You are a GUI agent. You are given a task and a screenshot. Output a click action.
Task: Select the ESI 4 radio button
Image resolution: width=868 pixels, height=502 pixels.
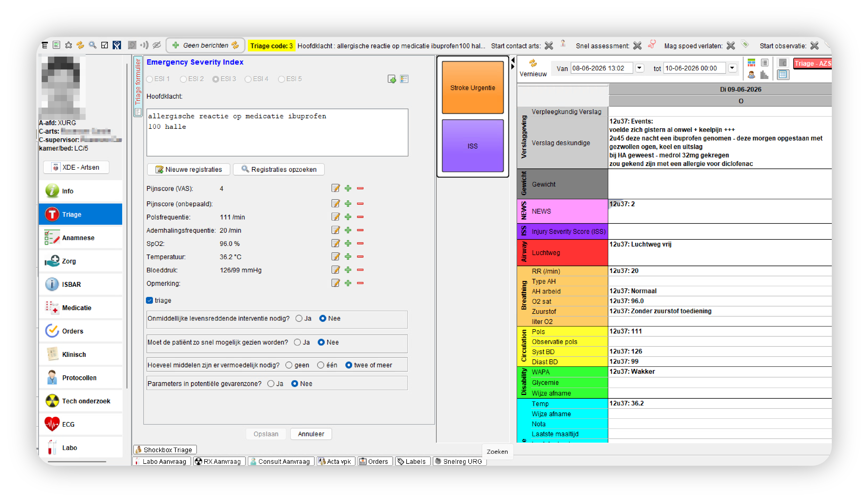pos(248,79)
